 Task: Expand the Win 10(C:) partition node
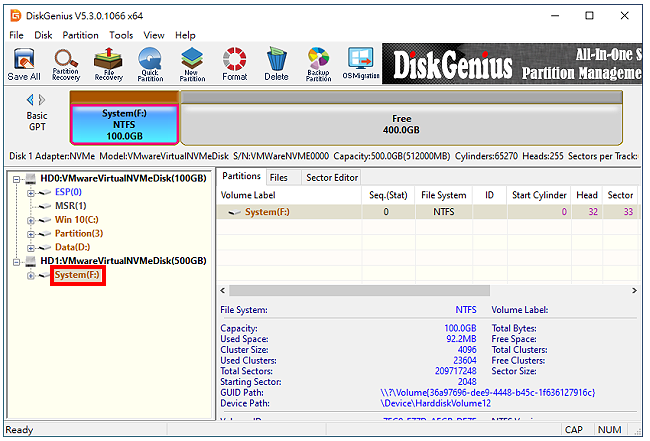(30, 220)
